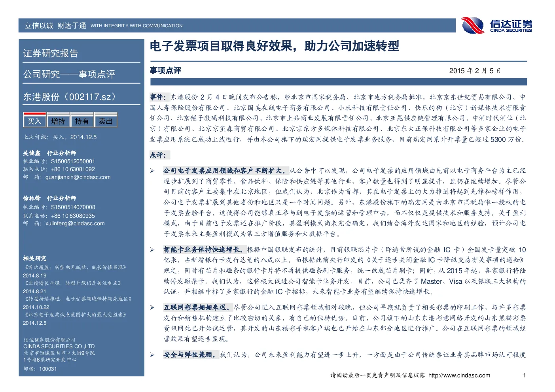This screenshot has height=392, width=555.
Task: Open related report 《业绩增长平稳，转型升级仍是关注重点》
Action: (x=72, y=283)
